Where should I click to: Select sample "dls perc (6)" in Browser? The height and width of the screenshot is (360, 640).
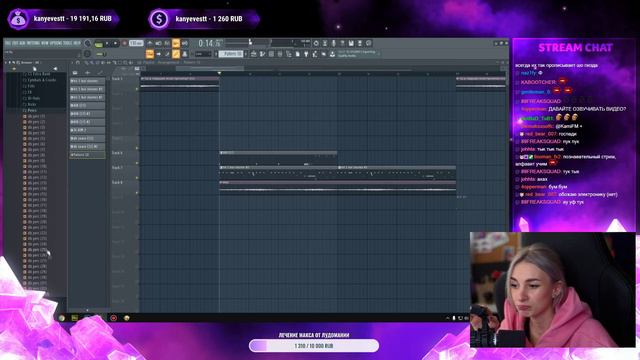(x=36, y=144)
